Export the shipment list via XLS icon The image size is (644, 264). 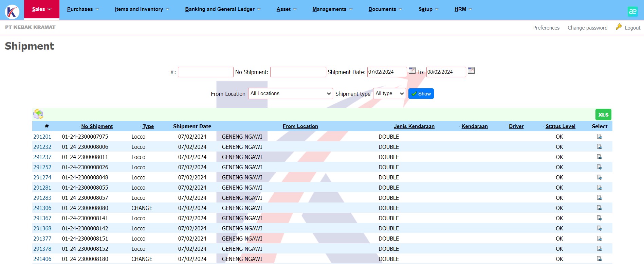click(x=603, y=115)
